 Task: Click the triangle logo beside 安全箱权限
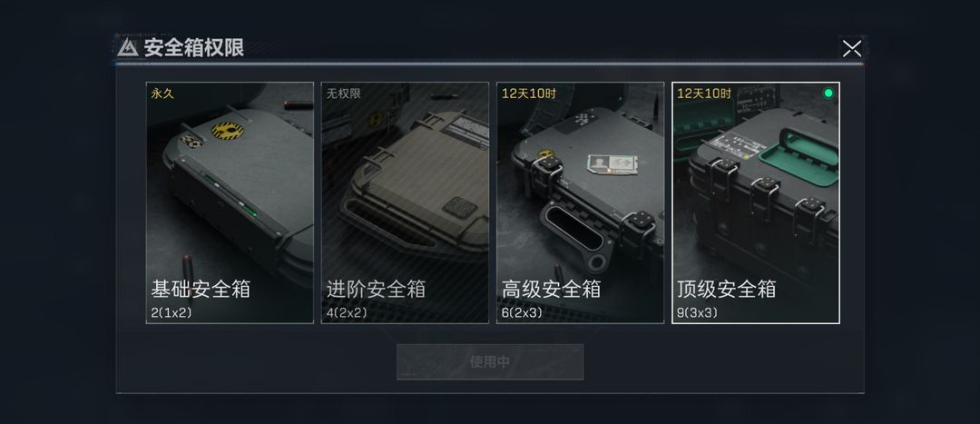tap(128, 47)
